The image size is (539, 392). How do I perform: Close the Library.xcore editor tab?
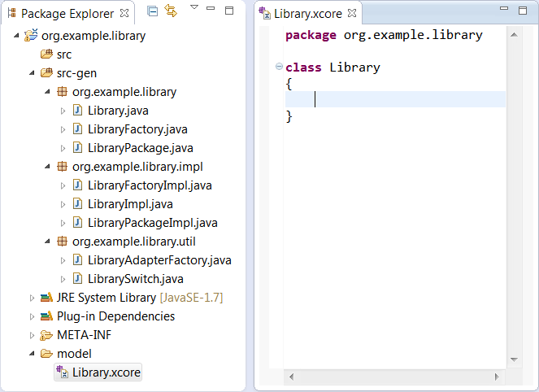point(352,13)
